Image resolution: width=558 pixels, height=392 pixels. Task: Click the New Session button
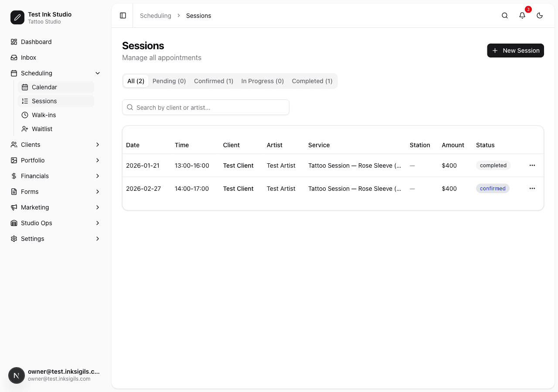pyautogui.click(x=515, y=51)
